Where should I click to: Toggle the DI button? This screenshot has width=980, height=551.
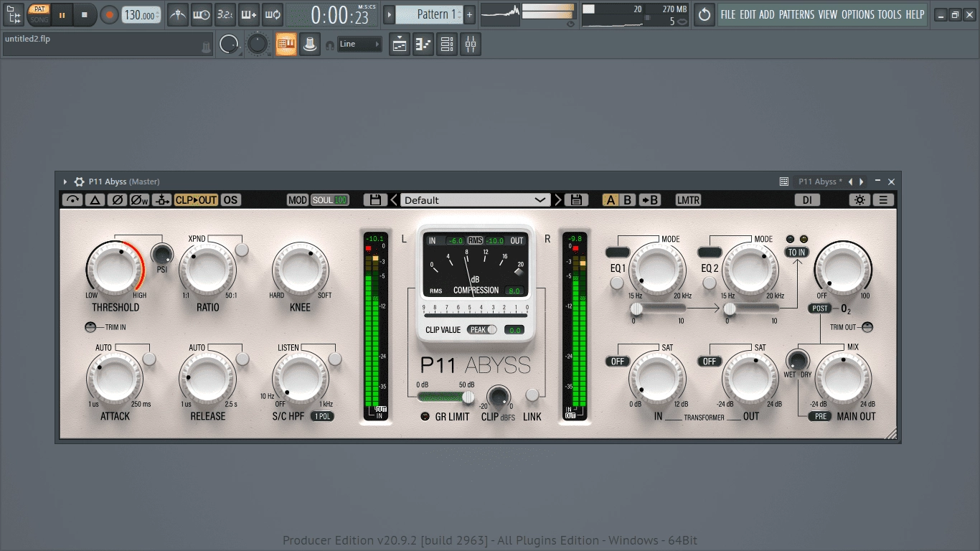807,200
